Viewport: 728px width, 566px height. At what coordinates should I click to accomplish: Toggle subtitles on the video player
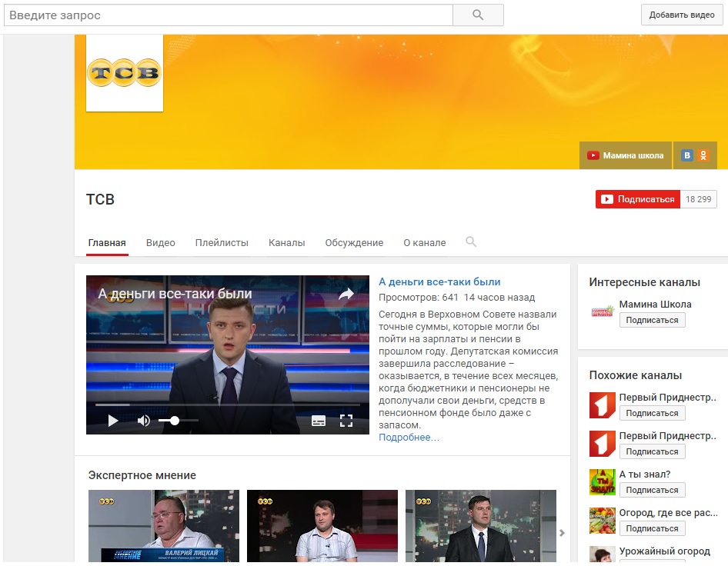coord(318,421)
